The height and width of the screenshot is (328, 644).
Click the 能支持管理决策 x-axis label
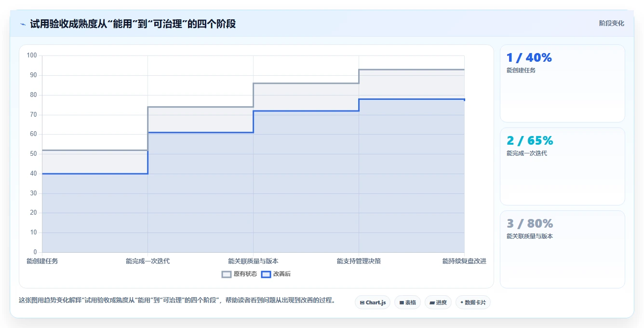[x=359, y=261]
